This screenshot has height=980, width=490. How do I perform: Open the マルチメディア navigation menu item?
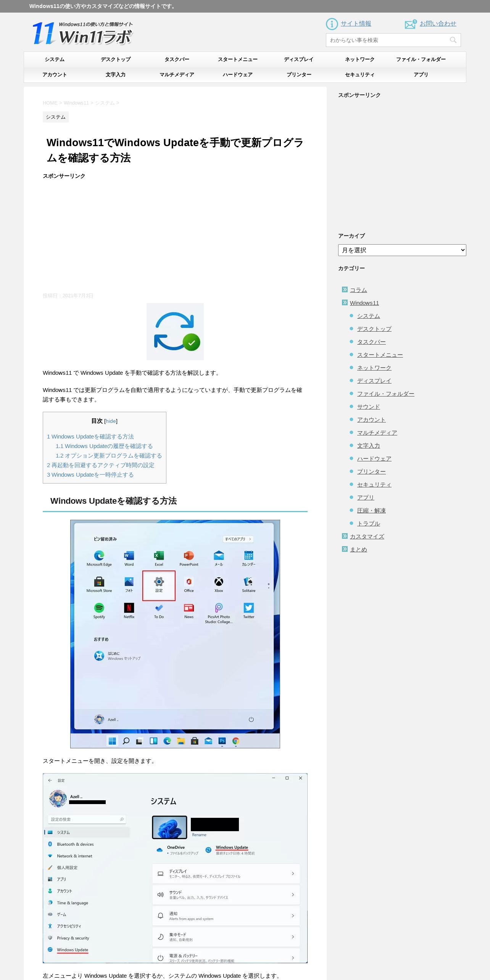[177, 75]
